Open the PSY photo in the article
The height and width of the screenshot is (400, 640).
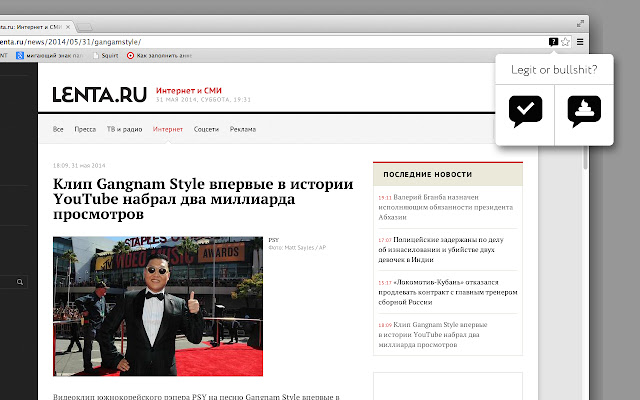coord(158,306)
